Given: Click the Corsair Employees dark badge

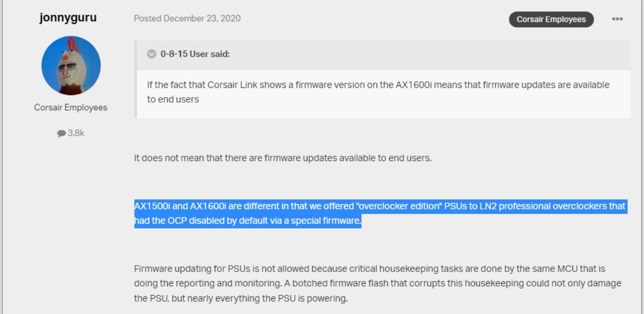Looking at the screenshot, I should point(551,20).
